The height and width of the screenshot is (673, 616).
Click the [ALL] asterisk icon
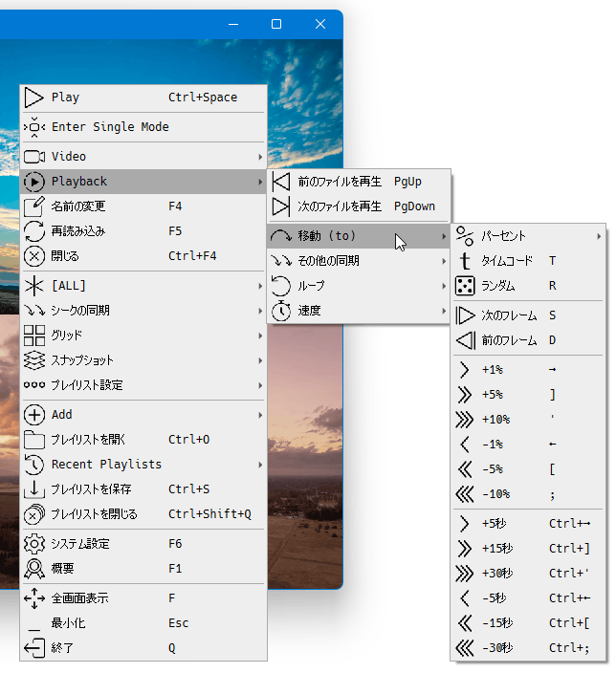tap(33, 286)
